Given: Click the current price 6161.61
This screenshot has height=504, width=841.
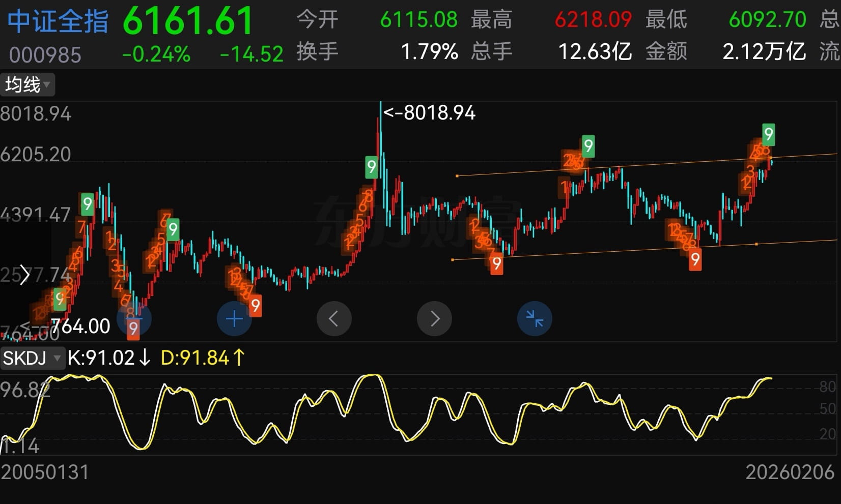Looking at the screenshot, I should tap(187, 20).
